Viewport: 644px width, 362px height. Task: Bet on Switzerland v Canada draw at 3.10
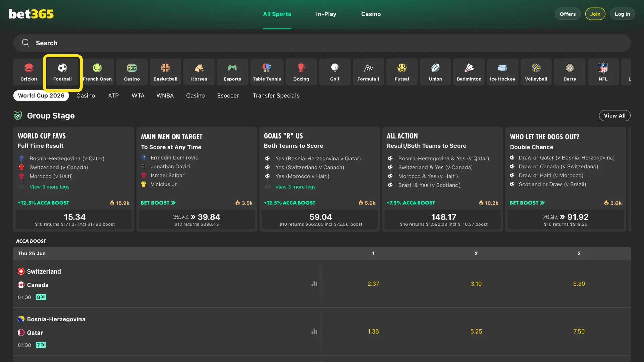tap(476, 284)
